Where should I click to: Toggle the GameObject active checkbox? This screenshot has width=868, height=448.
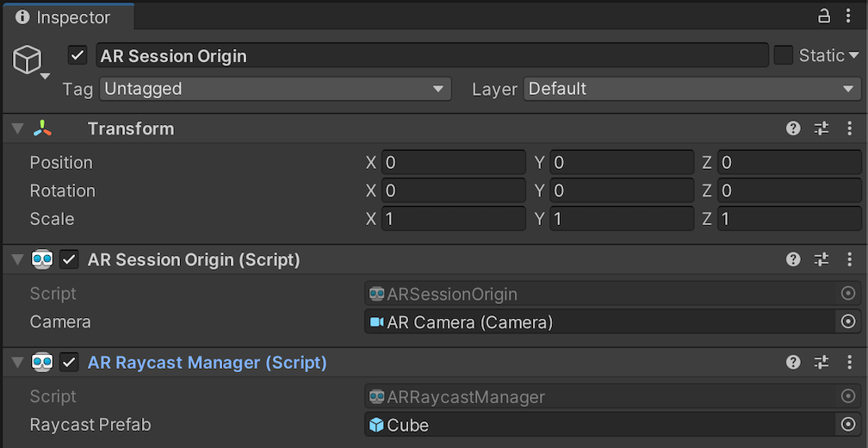tap(78, 56)
